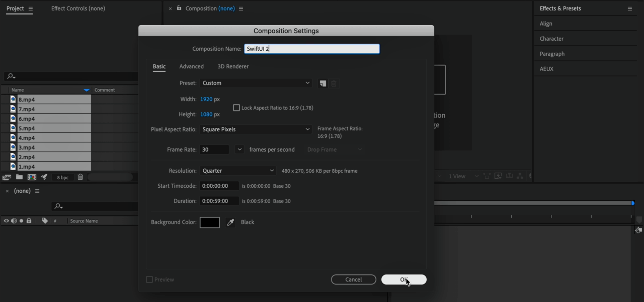Select the Effect Controls (none) tab
Viewport: 644px width, 302px height.
click(78, 8)
